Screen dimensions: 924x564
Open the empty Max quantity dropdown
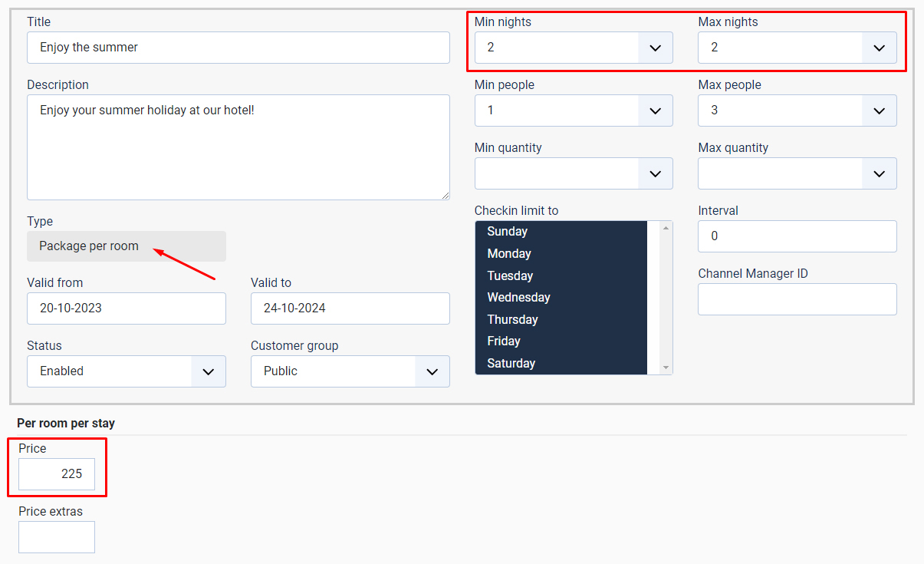(797, 173)
